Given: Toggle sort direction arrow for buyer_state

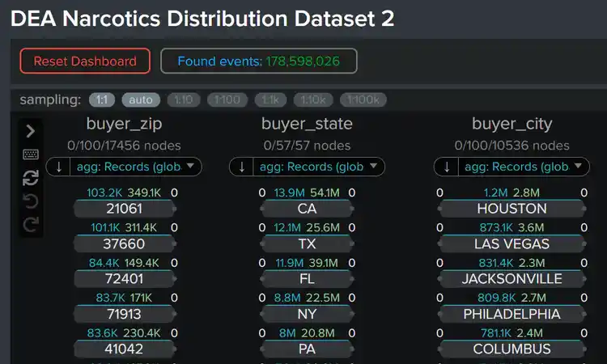Looking at the screenshot, I should [x=242, y=167].
